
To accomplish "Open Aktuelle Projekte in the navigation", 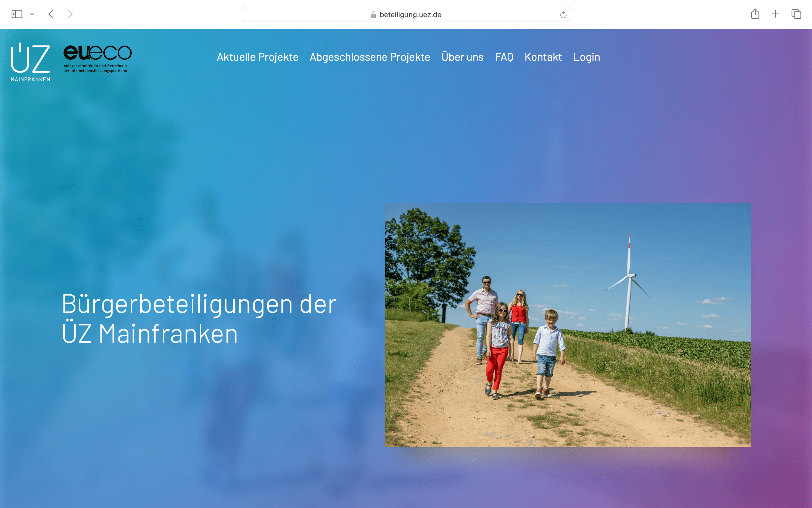I will (x=257, y=57).
